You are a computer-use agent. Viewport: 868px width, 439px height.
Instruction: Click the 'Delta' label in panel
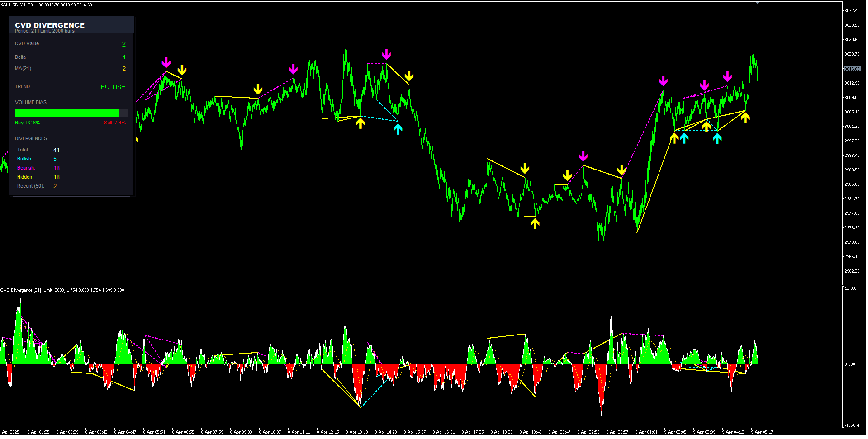tap(20, 57)
